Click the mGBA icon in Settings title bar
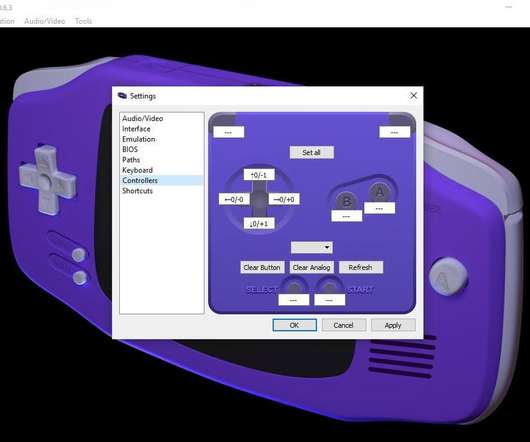 tap(122, 96)
